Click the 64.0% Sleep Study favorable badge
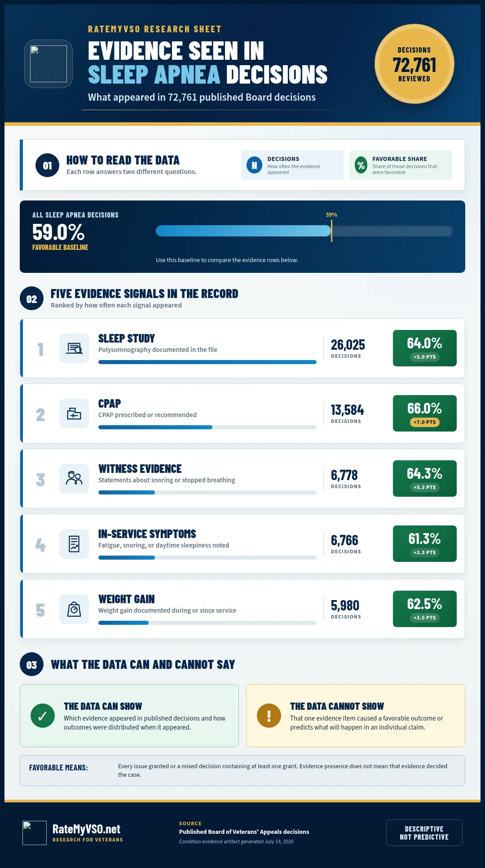This screenshot has height=868, width=485. [x=425, y=348]
